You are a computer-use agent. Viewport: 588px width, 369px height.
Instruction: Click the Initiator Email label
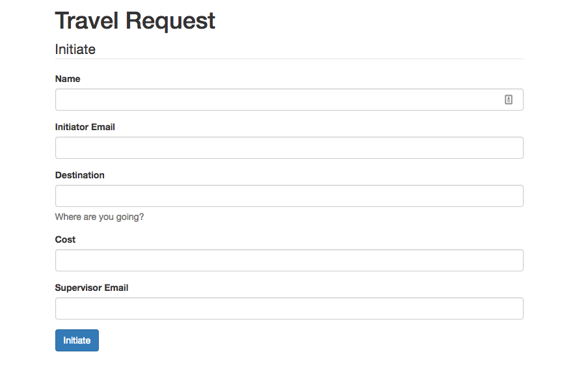(x=85, y=127)
